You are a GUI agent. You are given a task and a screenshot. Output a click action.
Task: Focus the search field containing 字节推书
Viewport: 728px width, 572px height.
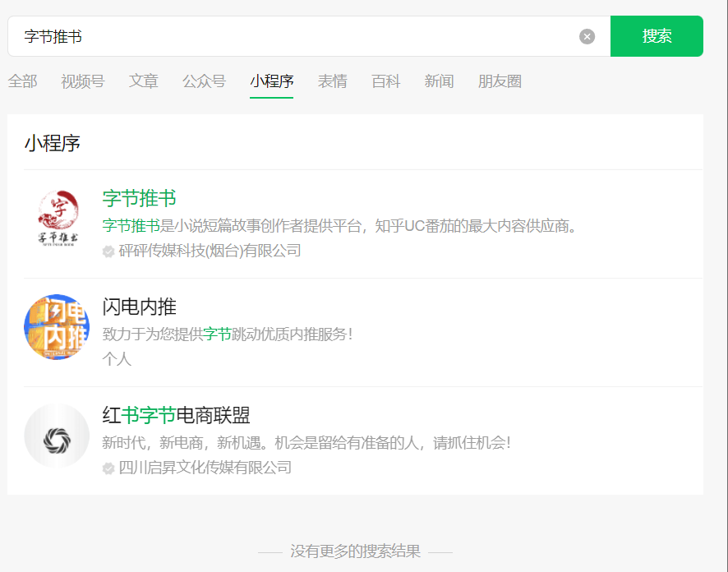309,36
